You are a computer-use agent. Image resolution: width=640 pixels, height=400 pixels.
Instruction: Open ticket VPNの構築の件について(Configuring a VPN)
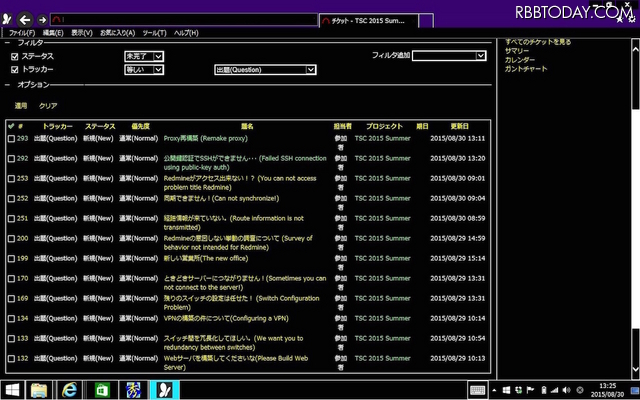(226, 318)
